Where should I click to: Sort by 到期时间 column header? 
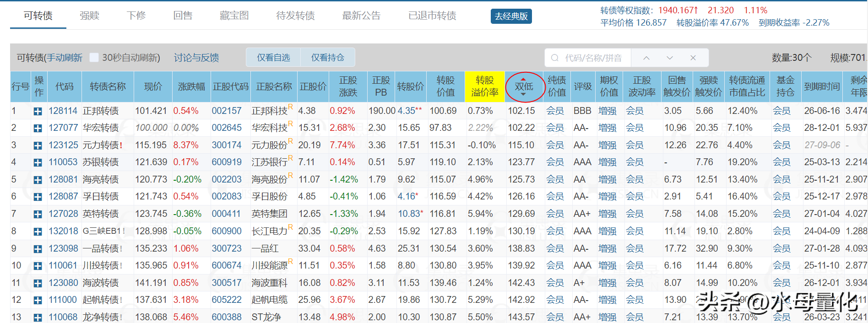822,86
